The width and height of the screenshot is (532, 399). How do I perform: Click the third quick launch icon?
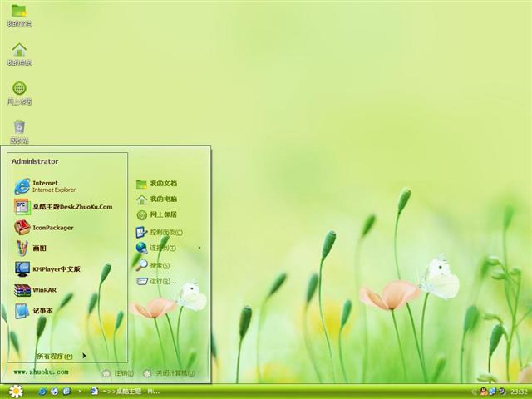click(66, 392)
